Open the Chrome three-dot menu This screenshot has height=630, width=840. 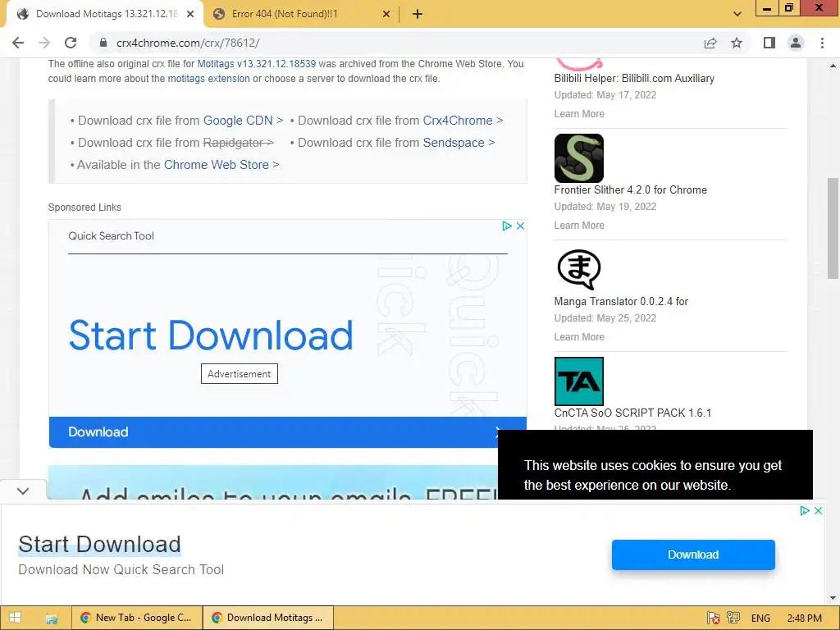(822, 43)
